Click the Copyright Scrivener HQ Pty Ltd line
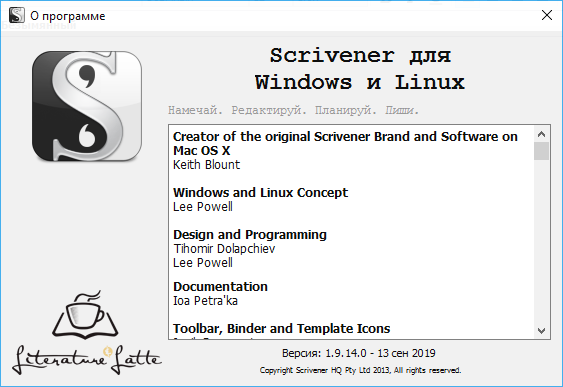563x387 pixels. click(360, 370)
